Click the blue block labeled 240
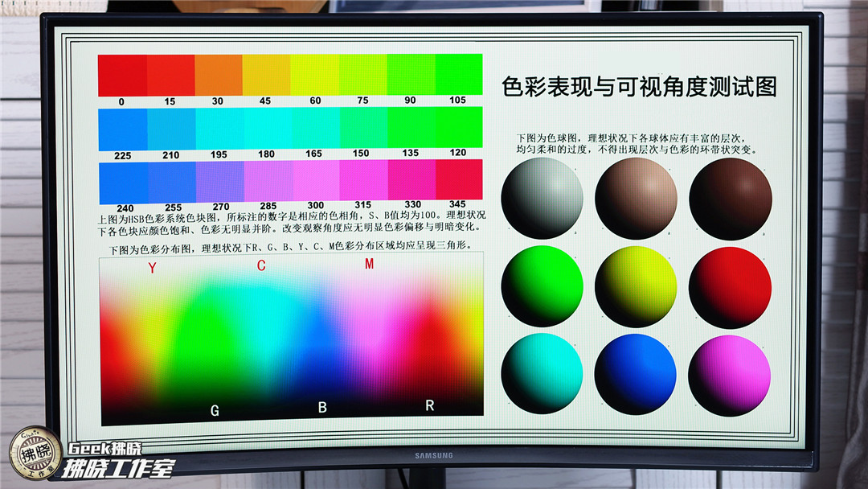Viewport: 868px width, 489px height. click(124, 183)
